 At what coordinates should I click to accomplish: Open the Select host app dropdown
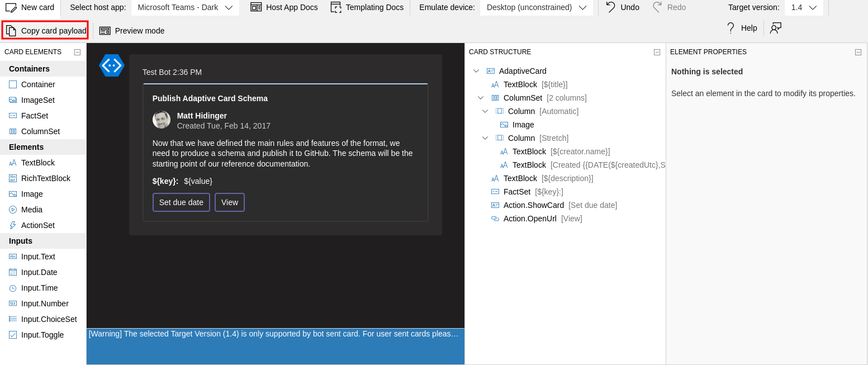(185, 7)
